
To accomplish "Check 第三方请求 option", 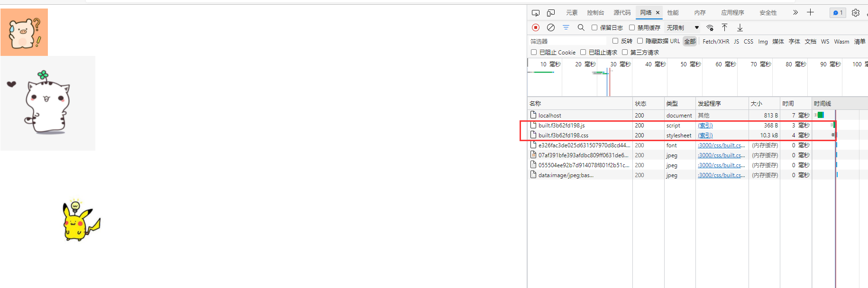I will pyautogui.click(x=625, y=52).
